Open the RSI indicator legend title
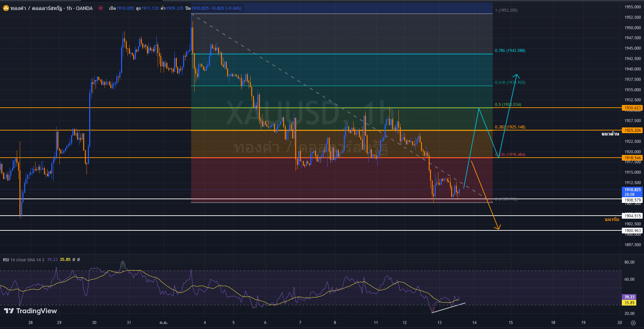This screenshot has width=644, height=329. [x=23, y=260]
